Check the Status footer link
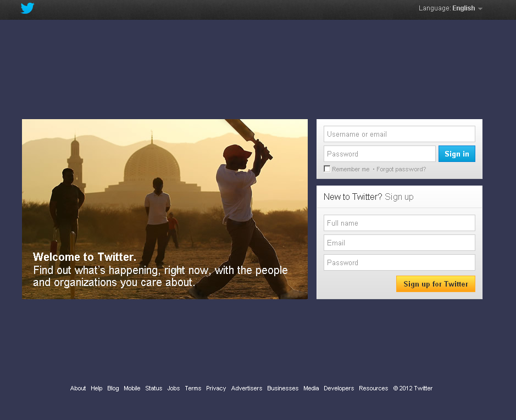Image resolution: width=516 pixels, height=420 pixels. pos(154,388)
